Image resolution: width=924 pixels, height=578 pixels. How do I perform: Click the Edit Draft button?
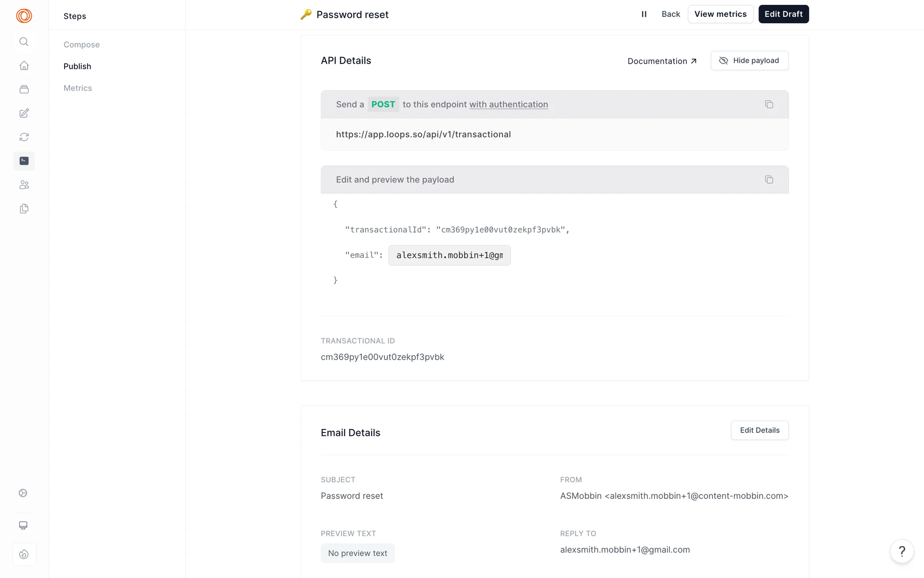pos(783,14)
